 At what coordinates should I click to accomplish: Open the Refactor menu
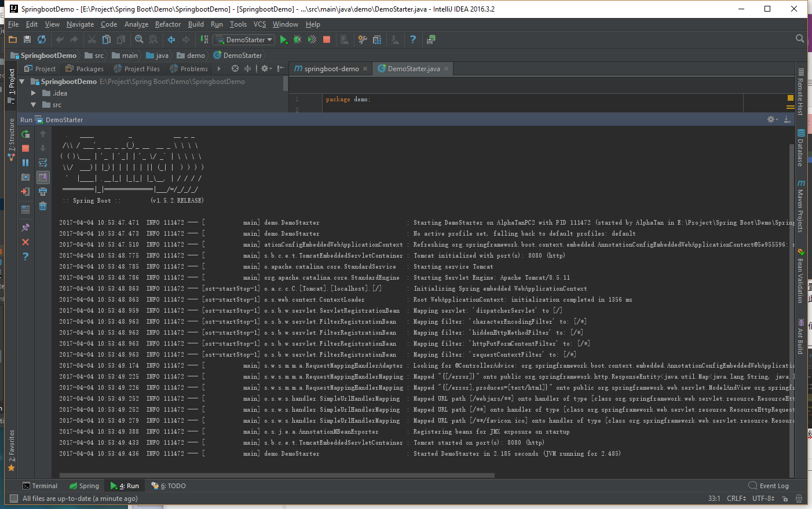(x=168, y=24)
